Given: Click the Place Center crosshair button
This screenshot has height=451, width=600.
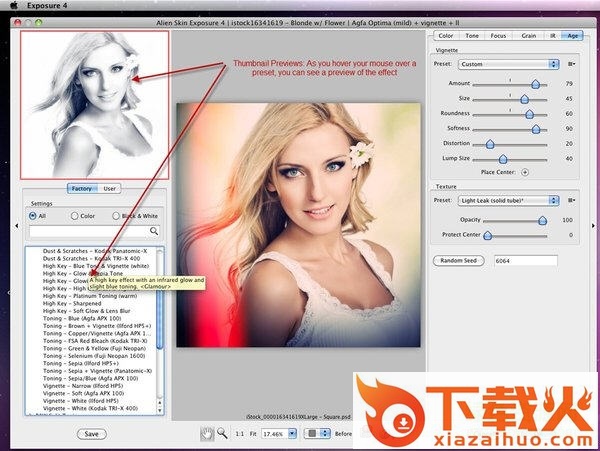Looking at the screenshot, I should click(525, 173).
